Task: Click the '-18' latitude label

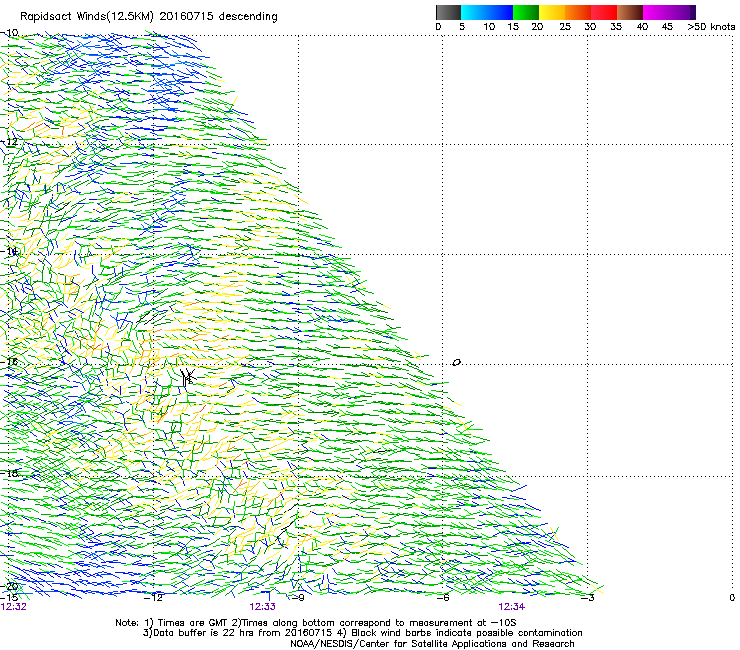Action: pos(9,473)
